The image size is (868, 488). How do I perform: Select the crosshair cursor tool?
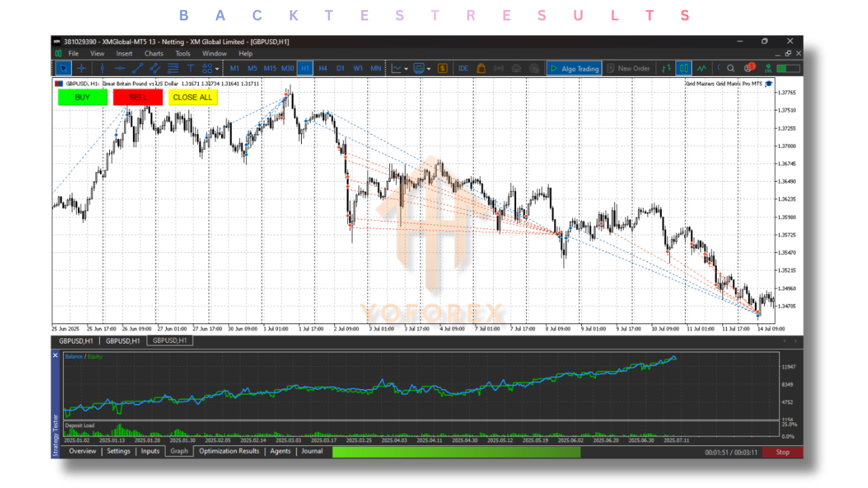pos(81,68)
